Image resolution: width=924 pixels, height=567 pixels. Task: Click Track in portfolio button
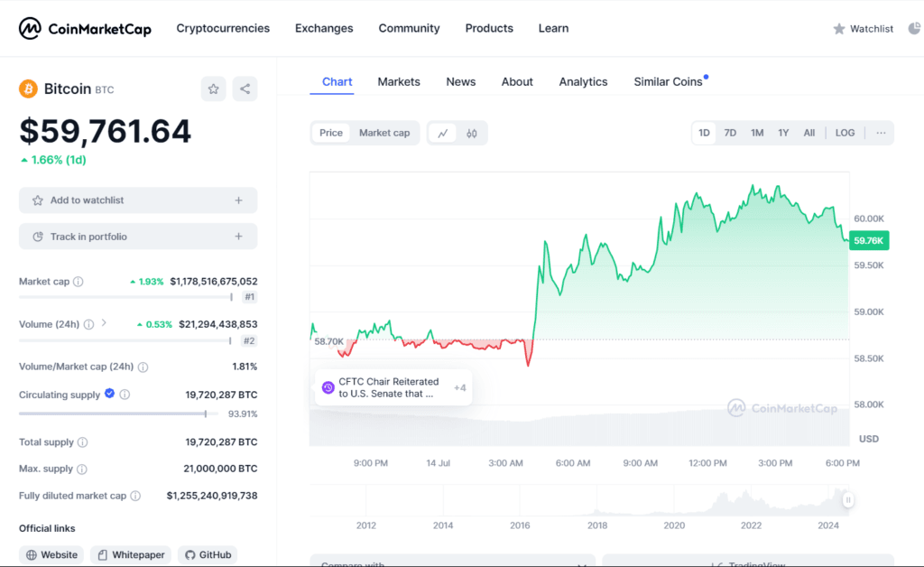138,237
